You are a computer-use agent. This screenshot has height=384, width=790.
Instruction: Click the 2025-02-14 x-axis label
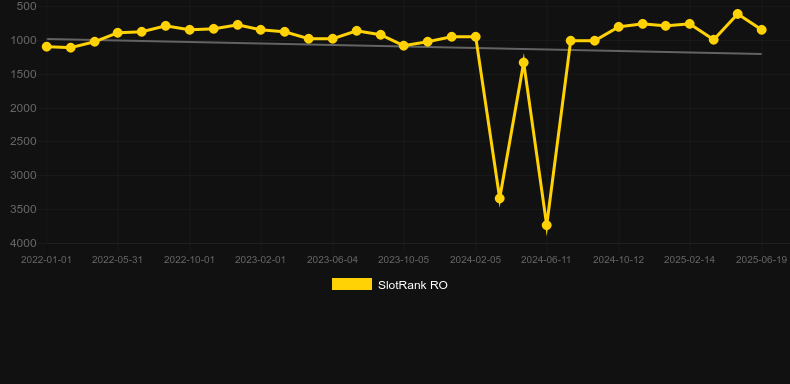pyautogui.click(x=690, y=260)
